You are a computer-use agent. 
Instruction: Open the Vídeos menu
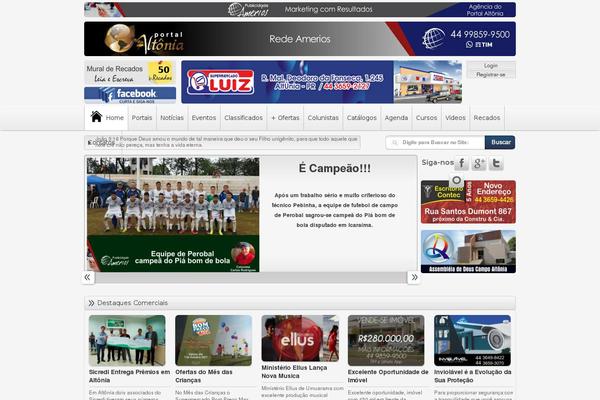pos(455,118)
